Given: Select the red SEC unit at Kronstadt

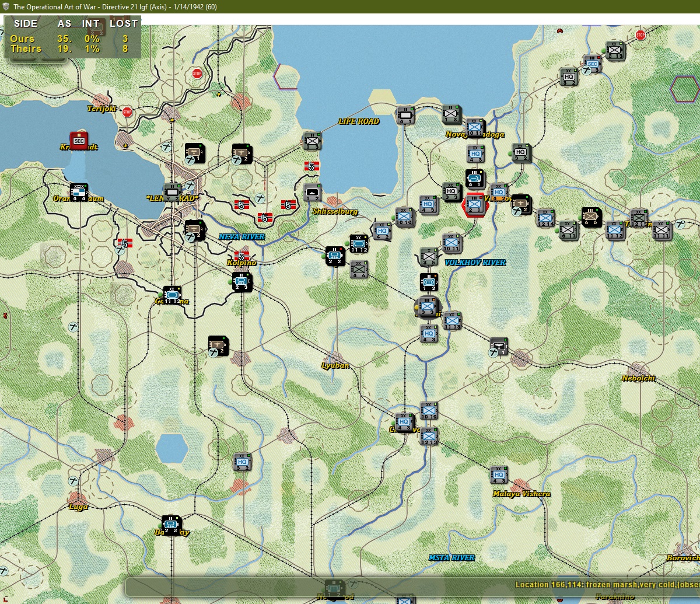Looking at the screenshot, I should (79, 139).
